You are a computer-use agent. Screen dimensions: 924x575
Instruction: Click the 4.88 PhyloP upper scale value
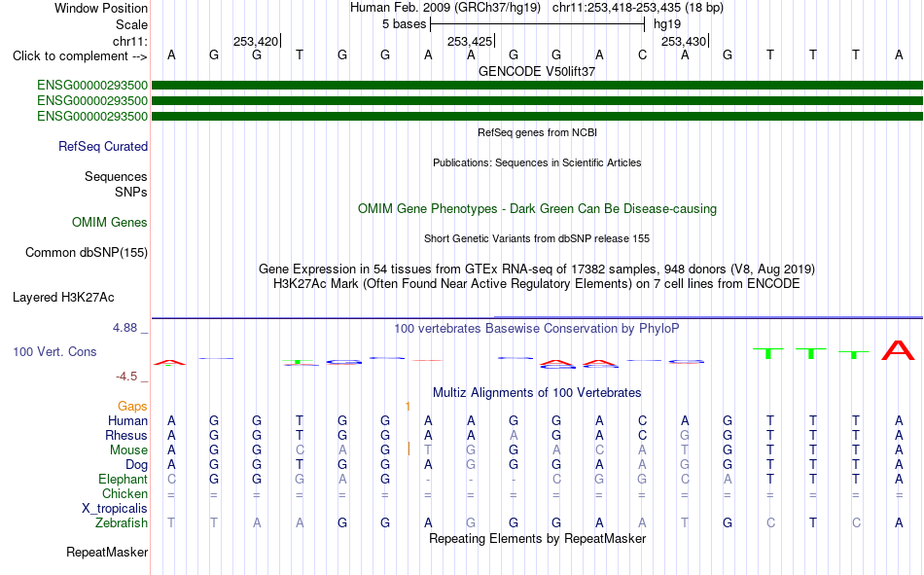[x=124, y=328]
